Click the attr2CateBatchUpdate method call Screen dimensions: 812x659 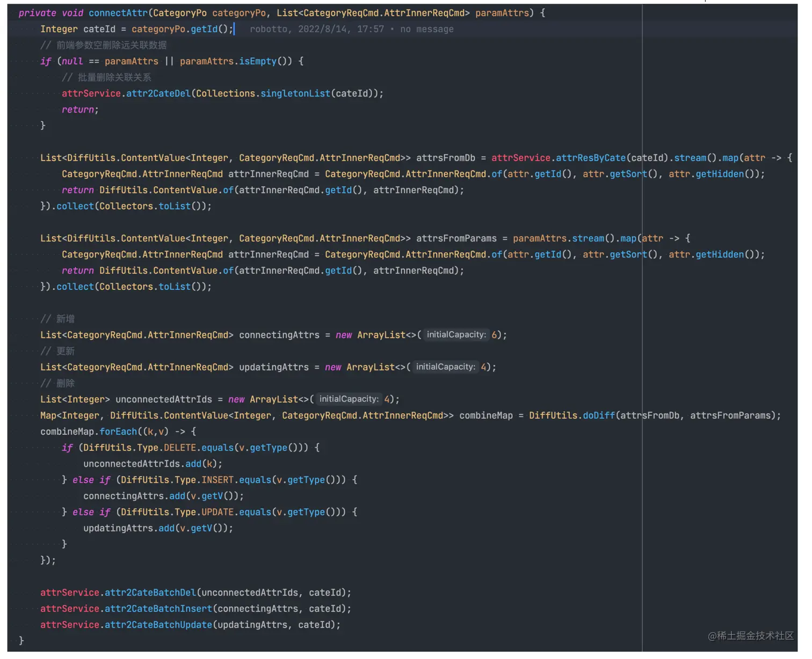[x=158, y=625]
